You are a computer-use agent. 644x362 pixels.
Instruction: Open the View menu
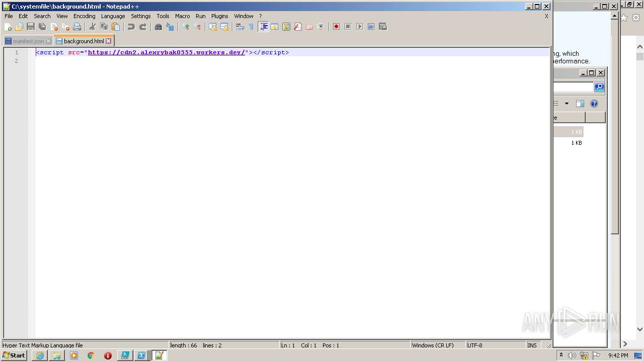[62, 16]
